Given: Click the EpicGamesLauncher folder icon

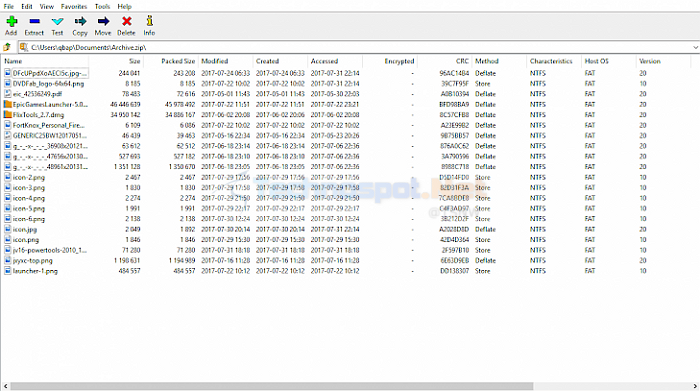Looking at the screenshot, I should tap(8, 104).
